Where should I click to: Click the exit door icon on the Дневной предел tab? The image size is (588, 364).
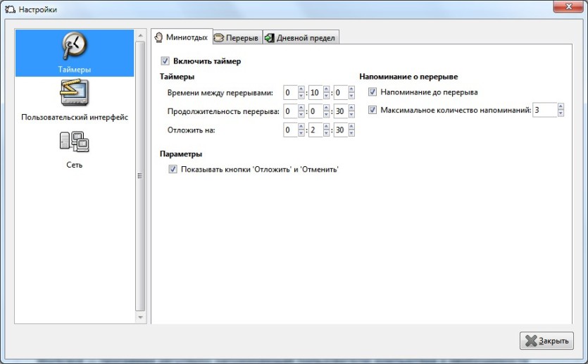click(x=269, y=38)
